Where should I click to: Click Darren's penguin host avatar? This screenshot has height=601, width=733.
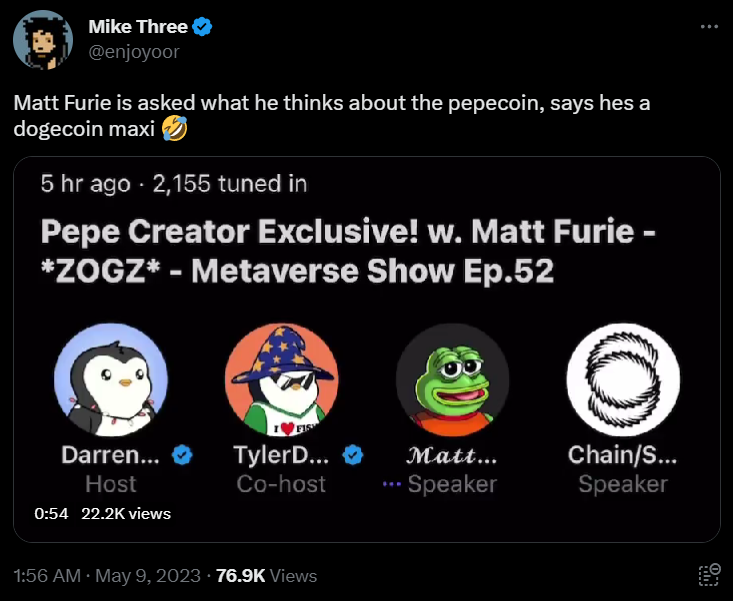click(x=110, y=380)
